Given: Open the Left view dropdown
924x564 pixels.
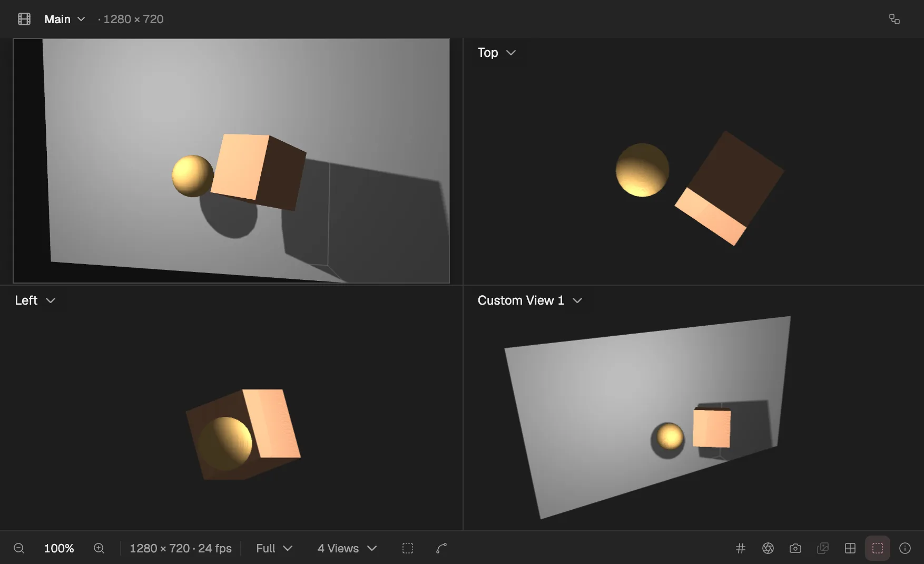Looking at the screenshot, I should pos(35,300).
